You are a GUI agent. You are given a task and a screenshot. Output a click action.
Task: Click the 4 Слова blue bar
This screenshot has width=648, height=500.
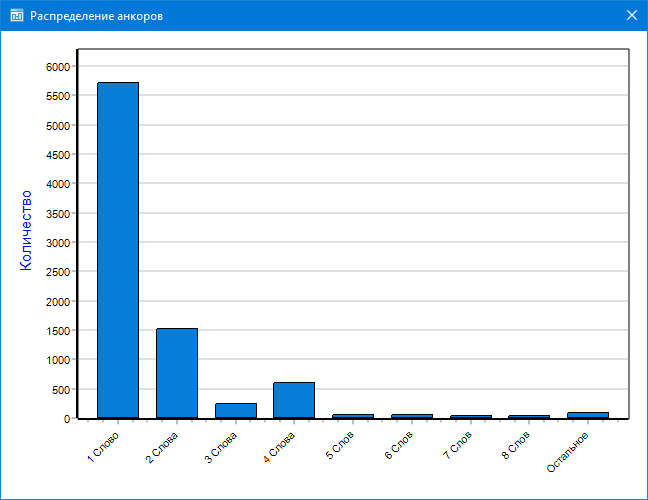pos(294,400)
